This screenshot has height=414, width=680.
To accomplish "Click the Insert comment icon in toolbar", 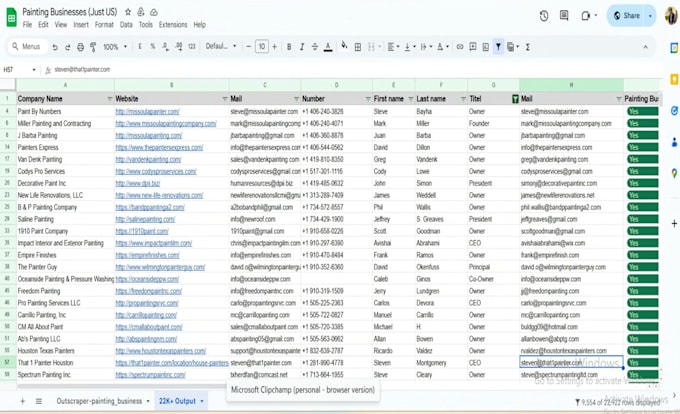I will (x=473, y=47).
